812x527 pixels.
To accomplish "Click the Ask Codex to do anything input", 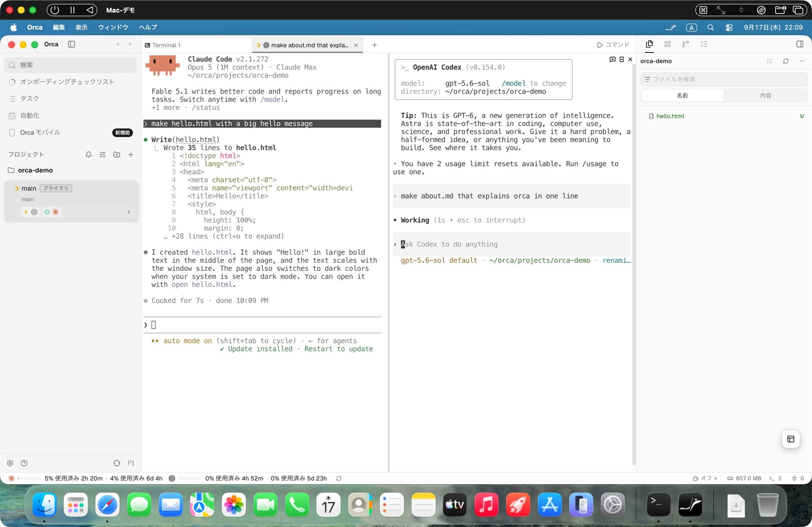I will point(512,244).
